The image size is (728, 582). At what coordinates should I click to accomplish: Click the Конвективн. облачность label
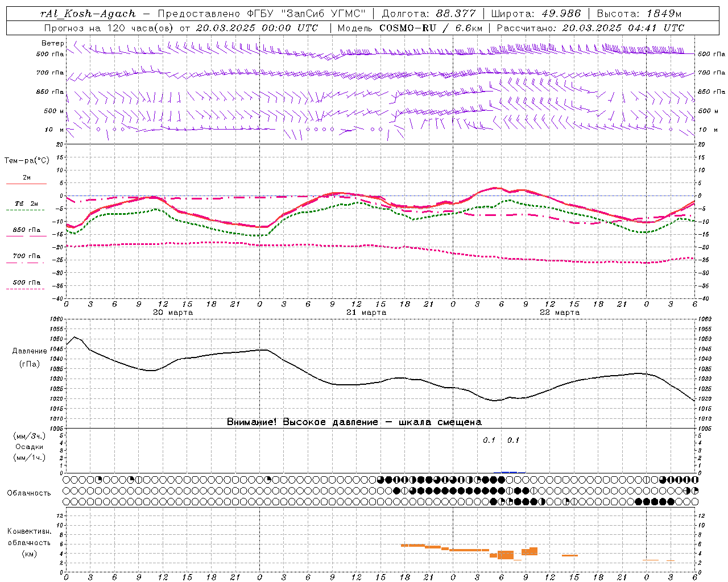click(x=29, y=537)
